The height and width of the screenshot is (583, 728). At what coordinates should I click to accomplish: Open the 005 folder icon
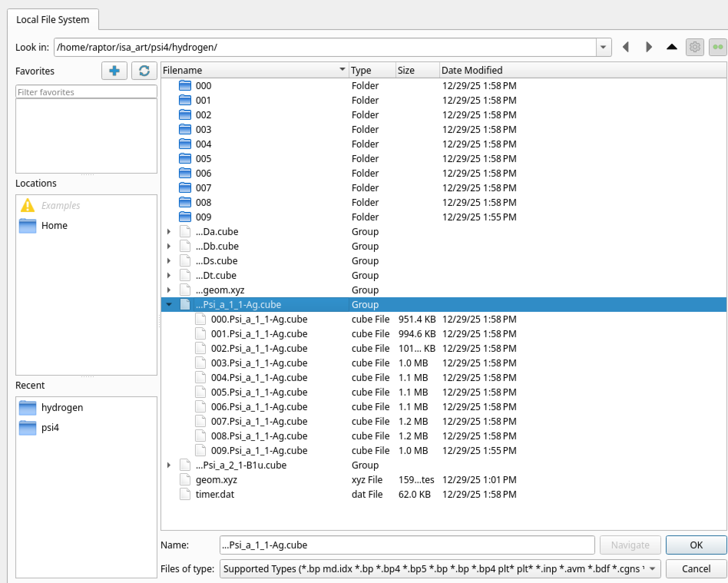click(x=185, y=159)
